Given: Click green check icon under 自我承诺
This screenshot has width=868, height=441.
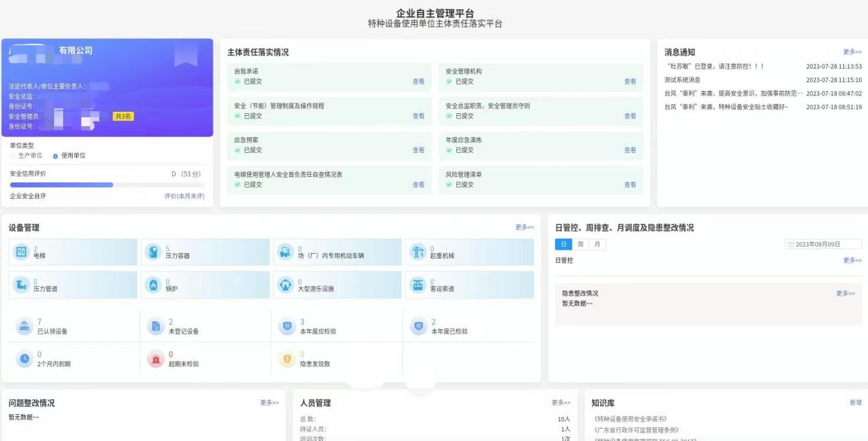Looking at the screenshot, I should coord(237,81).
